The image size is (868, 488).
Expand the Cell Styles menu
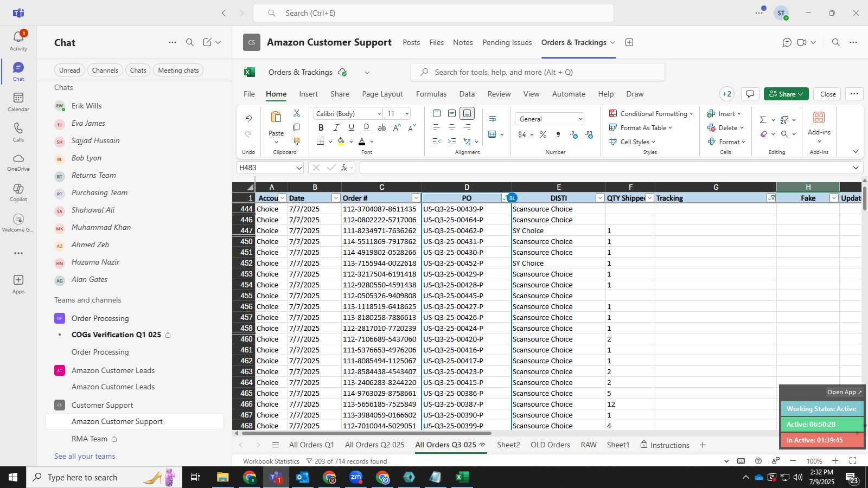(x=633, y=142)
